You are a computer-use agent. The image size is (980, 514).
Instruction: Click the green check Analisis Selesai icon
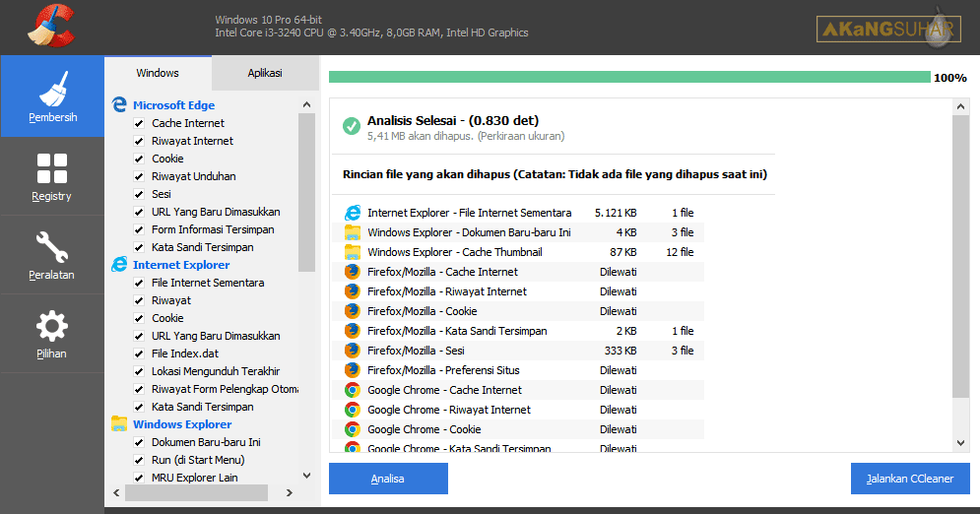tap(352, 126)
